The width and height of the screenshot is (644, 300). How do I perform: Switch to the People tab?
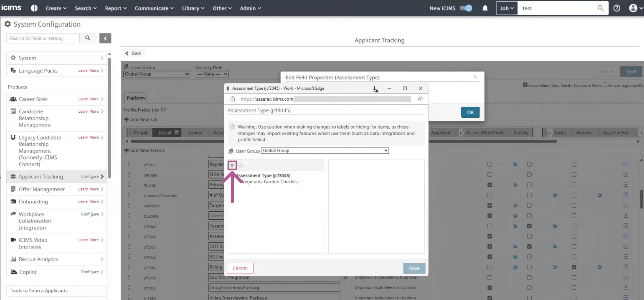click(141, 133)
